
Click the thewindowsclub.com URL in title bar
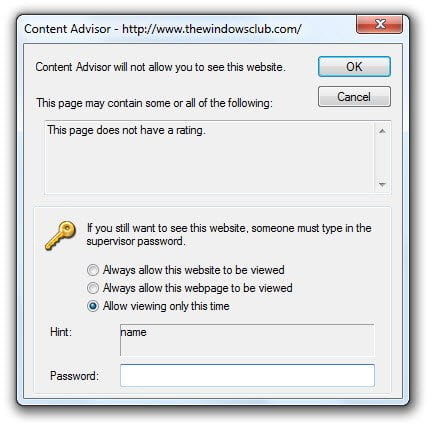(x=212, y=29)
